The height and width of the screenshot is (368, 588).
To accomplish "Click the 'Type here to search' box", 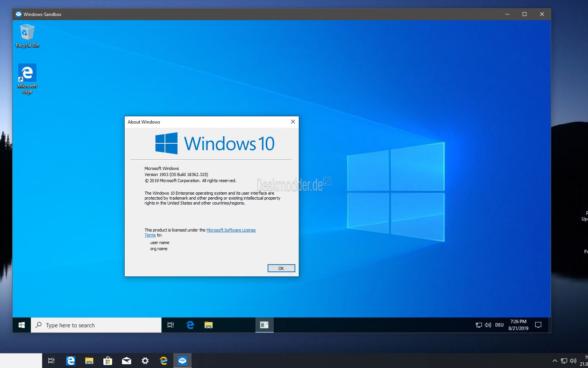I will [x=96, y=325].
